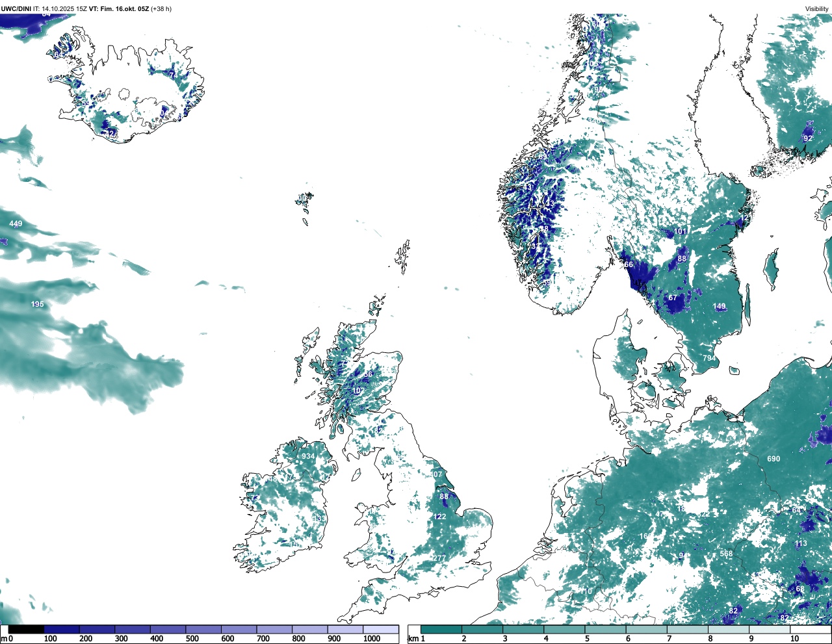Click the '149' value over Sweden
Screen dimensions: 832x644
[x=719, y=307]
